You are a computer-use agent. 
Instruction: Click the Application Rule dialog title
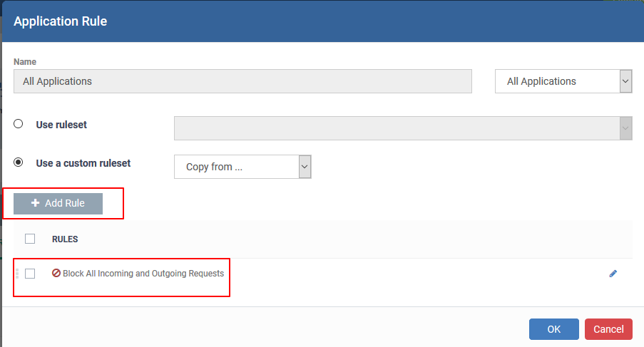[x=61, y=21]
